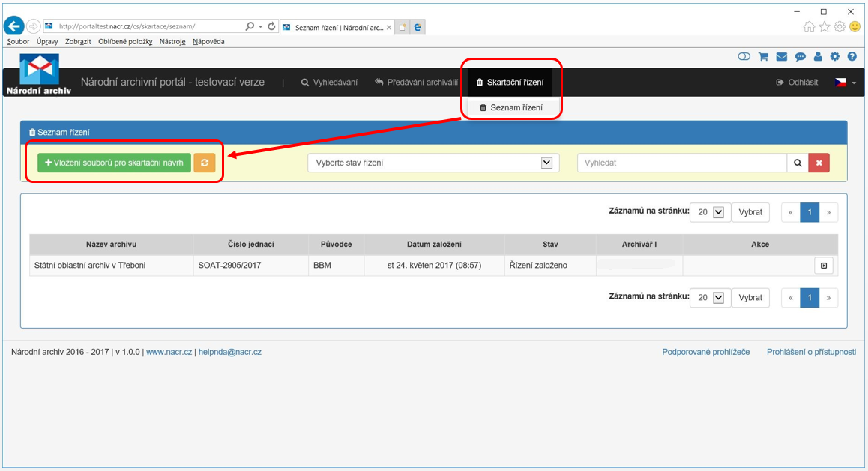The width and height of the screenshot is (868, 471).
Task: Click the address bar search magnifier icon
Action: [x=250, y=26]
